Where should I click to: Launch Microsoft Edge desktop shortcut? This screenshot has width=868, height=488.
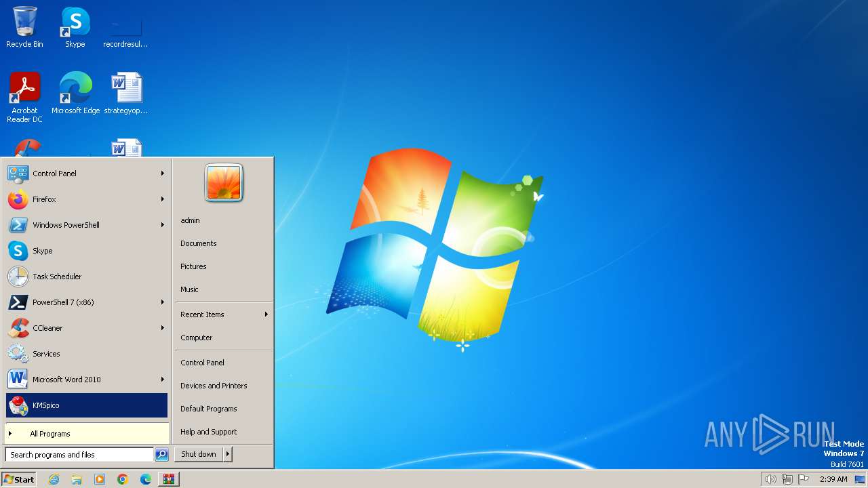[75, 94]
